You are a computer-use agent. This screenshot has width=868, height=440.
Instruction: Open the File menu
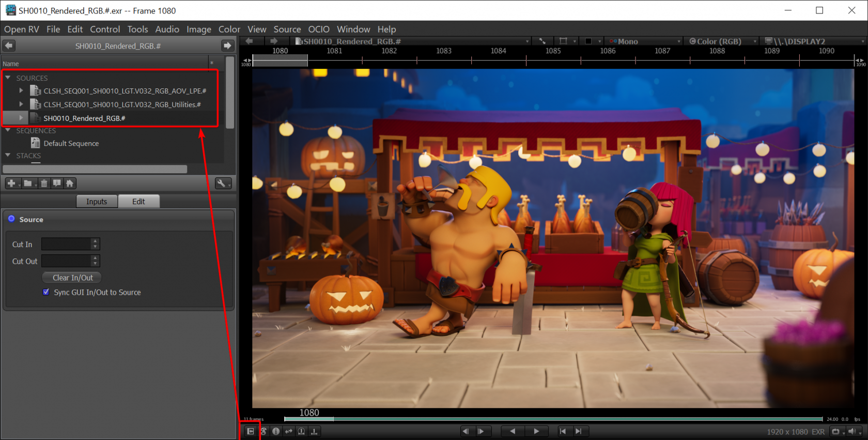(x=53, y=29)
